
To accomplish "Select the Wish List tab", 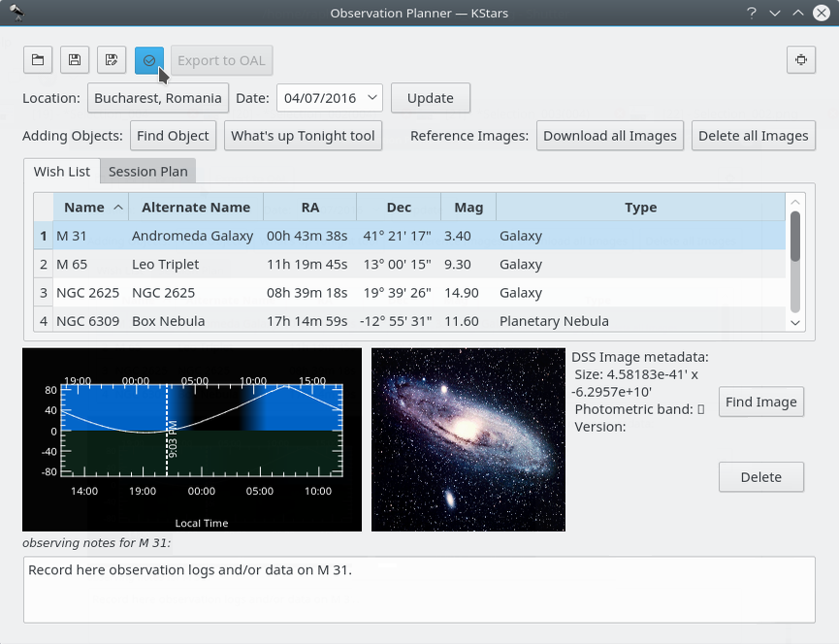I will pos(61,172).
